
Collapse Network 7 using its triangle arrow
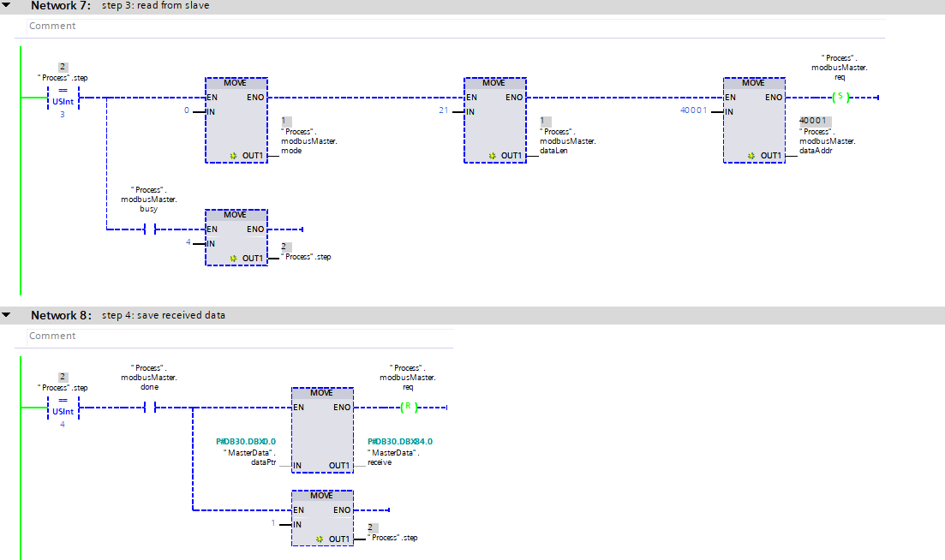(x=7, y=6)
